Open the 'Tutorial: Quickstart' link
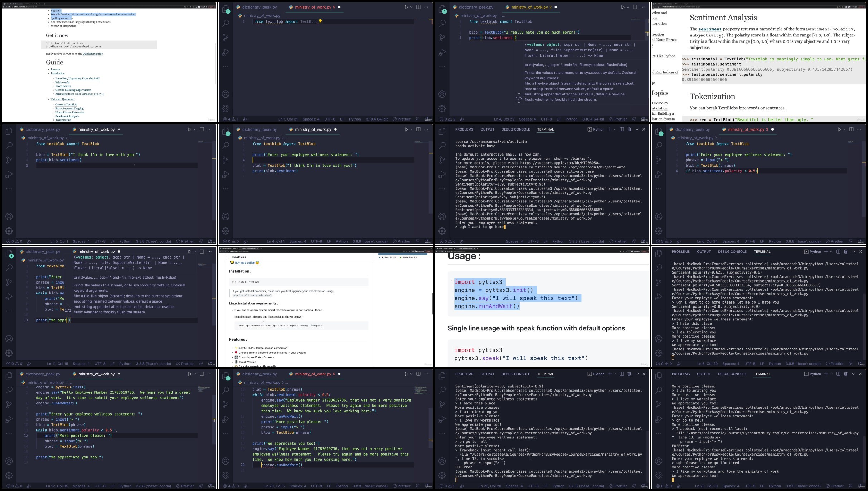The width and height of the screenshot is (868, 491). coord(63,99)
